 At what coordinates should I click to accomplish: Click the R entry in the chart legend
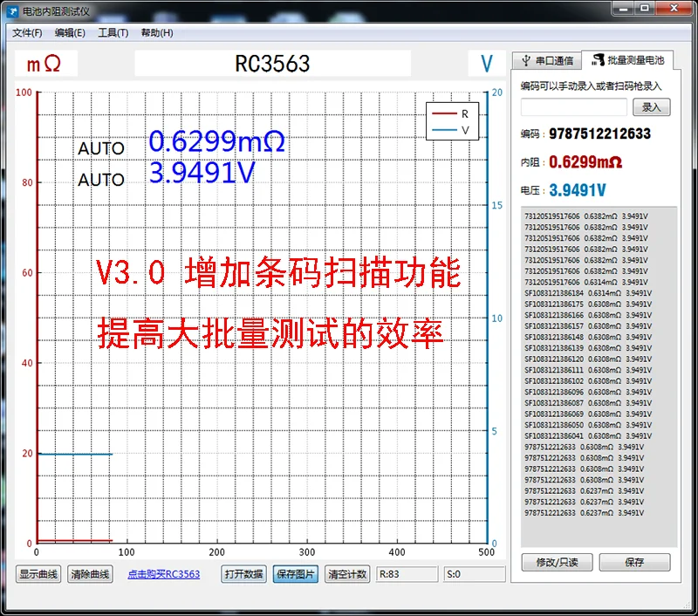[x=451, y=114]
